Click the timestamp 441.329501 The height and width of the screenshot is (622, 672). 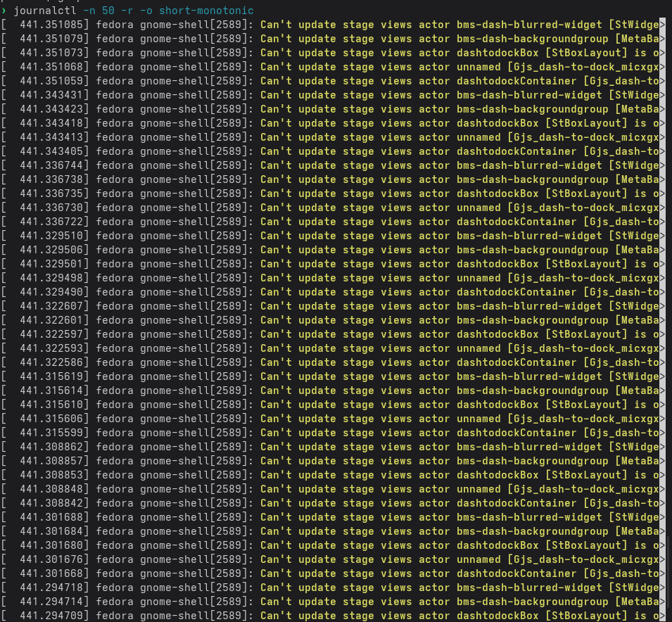point(51,264)
